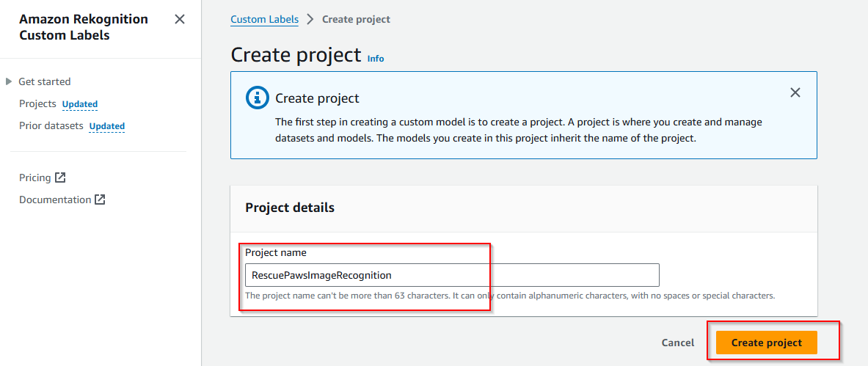This screenshot has width=868, height=366.
Task: Focus the Project name input field
Action: coord(452,274)
